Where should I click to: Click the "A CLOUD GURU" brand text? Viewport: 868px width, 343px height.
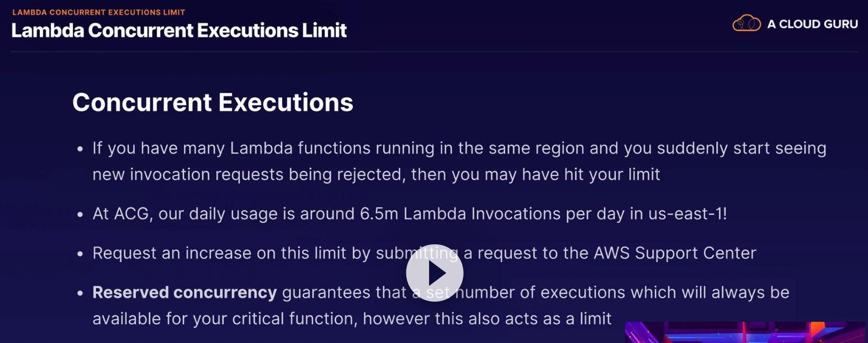point(812,24)
